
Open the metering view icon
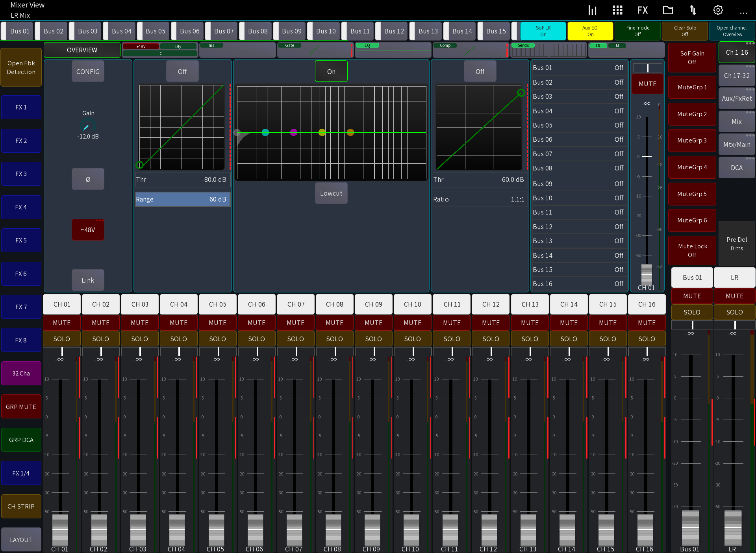point(592,10)
